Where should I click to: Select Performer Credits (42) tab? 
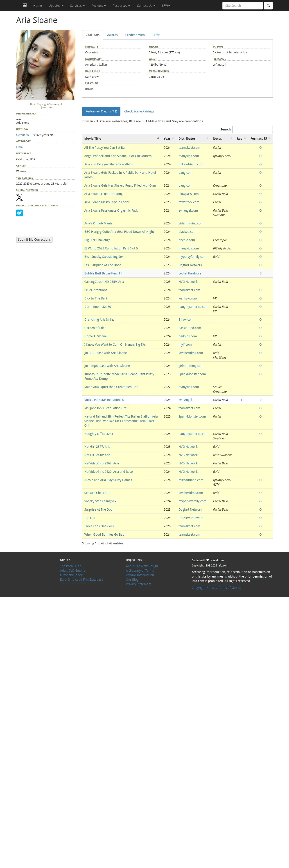[x=101, y=111]
